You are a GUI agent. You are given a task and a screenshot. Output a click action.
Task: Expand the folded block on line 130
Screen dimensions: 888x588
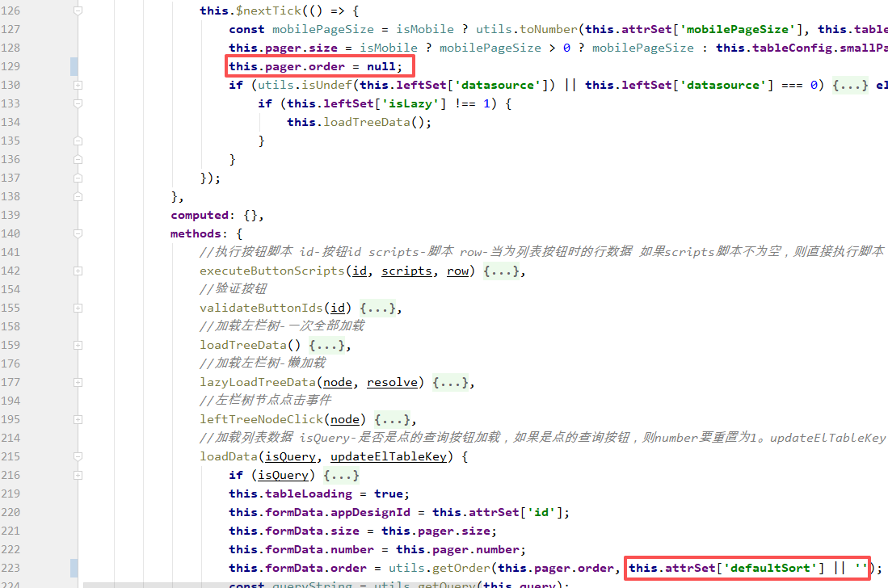click(78, 85)
